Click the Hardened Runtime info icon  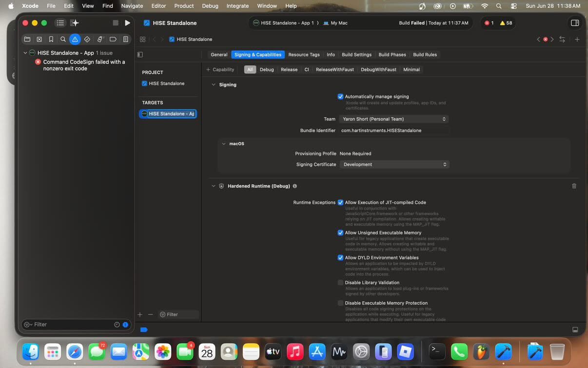pos(294,186)
